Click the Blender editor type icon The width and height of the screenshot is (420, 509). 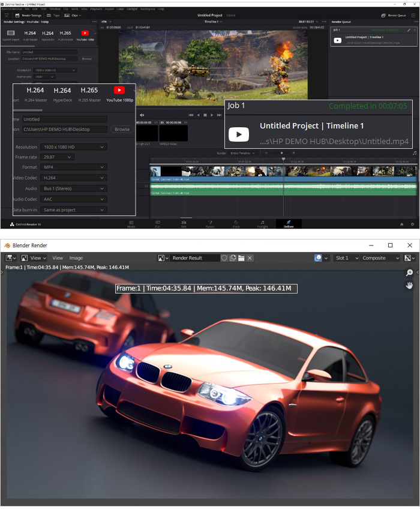pos(11,258)
